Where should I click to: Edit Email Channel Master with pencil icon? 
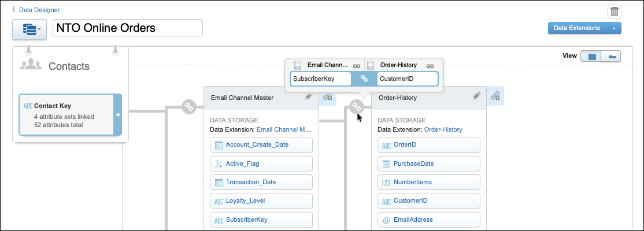point(309,96)
